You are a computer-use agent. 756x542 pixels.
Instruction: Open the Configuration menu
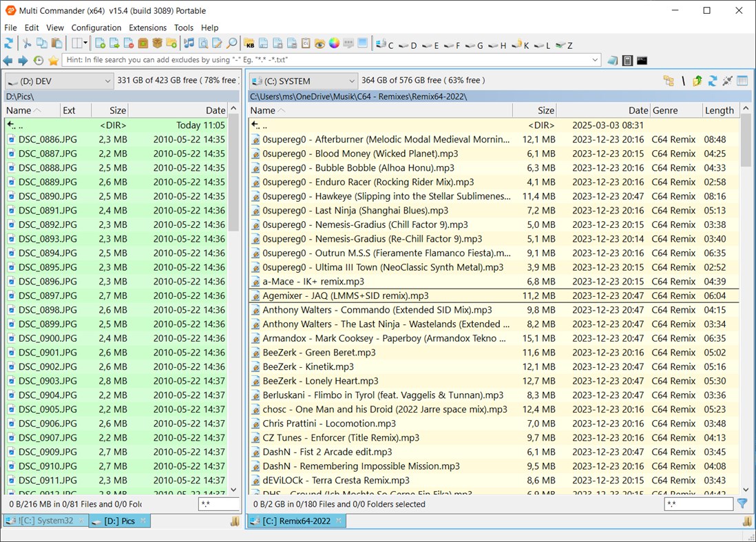[96, 28]
